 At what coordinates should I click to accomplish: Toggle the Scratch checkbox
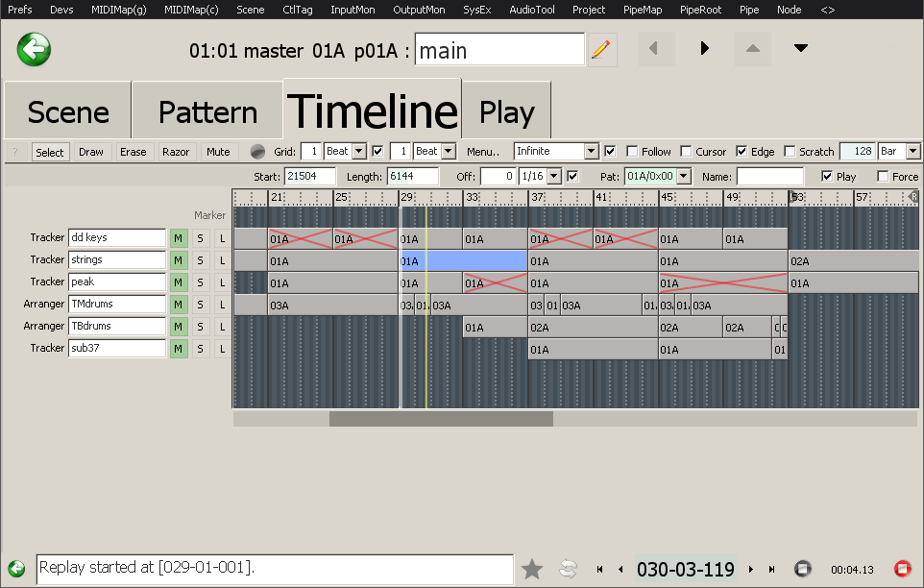pyautogui.click(x=790, y=152)
